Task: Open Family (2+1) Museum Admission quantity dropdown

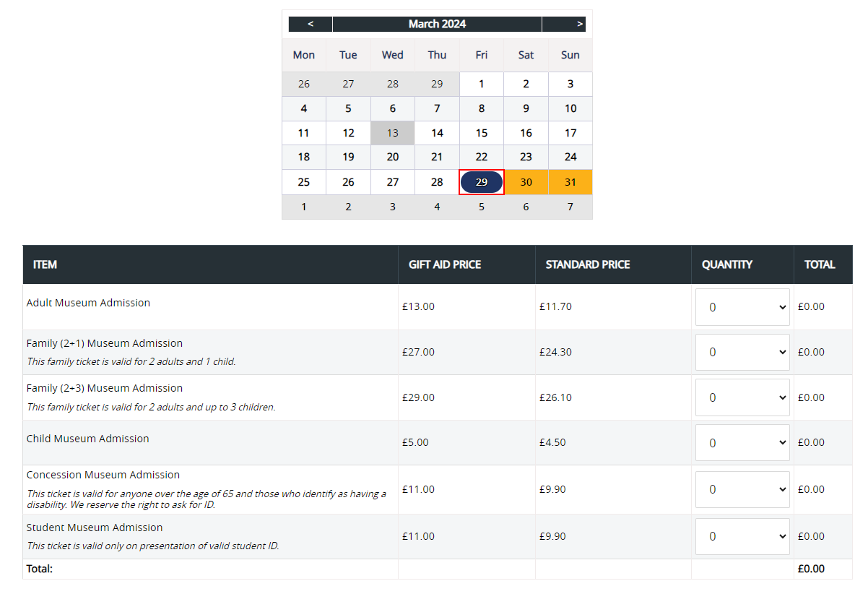Action: coord(742,353)
